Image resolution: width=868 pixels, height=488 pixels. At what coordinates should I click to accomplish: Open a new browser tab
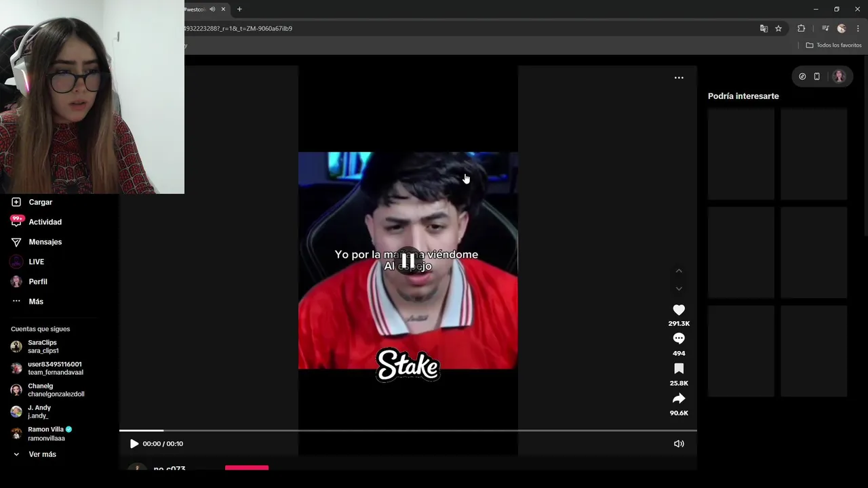239,9
